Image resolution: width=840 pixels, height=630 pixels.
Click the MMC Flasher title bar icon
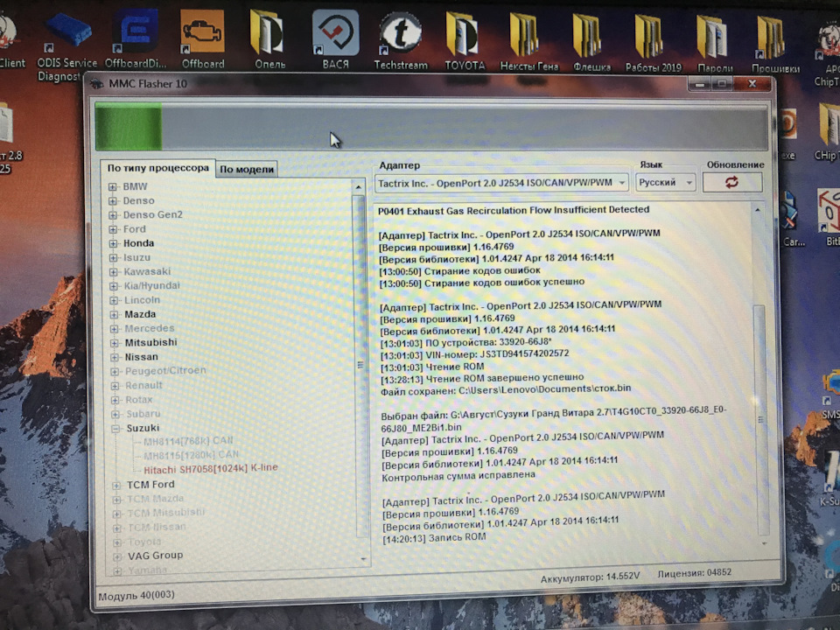96,84
